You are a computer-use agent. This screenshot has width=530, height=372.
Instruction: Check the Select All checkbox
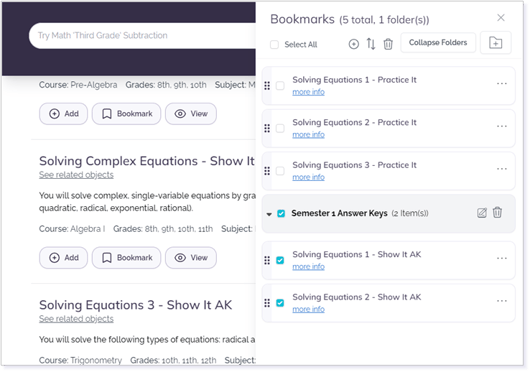pyautogui.click(x=274, y=45)
